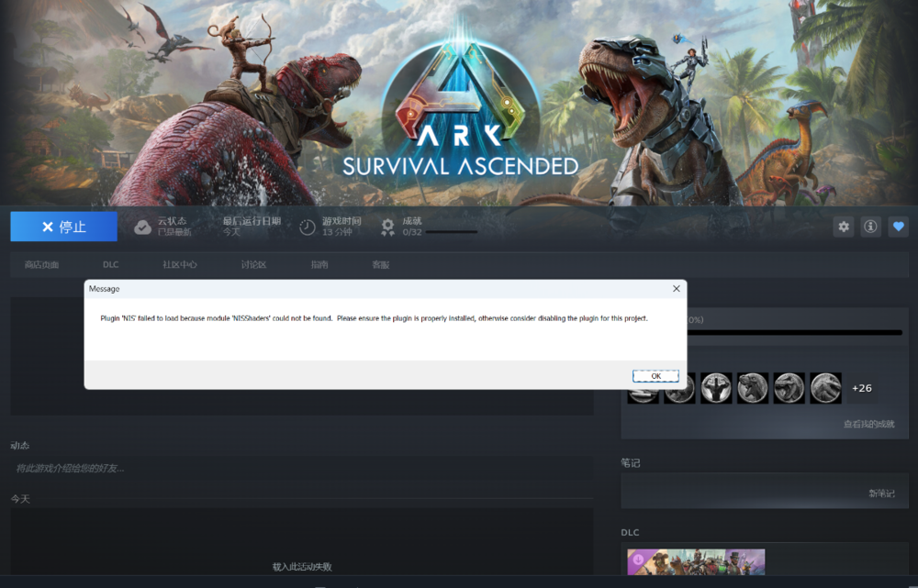Click the activity share input field
The height and width of the screenshot is (588, 918).
click(x=301, y=468)
